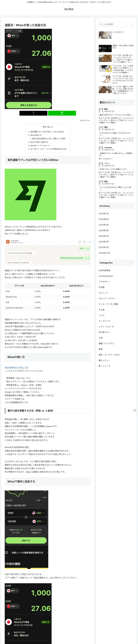Screen dimensions: 138x644
Task: Click the JCB table cell
Action: [19, 302]
